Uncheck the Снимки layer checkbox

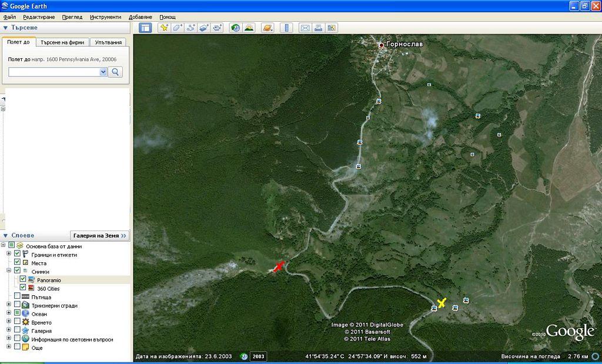[17, 271]
